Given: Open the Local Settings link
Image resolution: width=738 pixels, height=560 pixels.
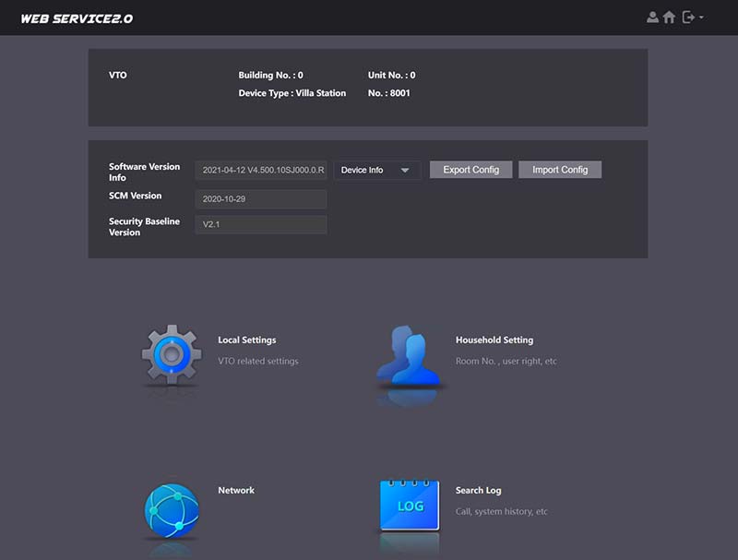Looking at the screenshot, I should [247, 340].
